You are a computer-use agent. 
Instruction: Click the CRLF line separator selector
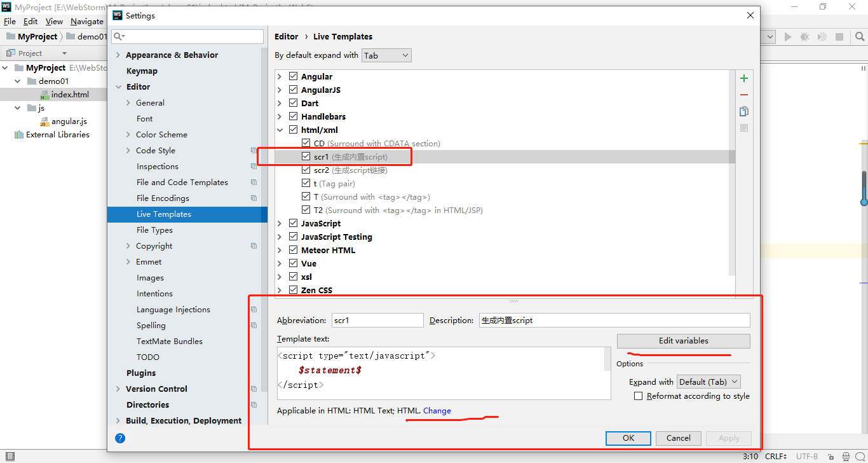775,457
